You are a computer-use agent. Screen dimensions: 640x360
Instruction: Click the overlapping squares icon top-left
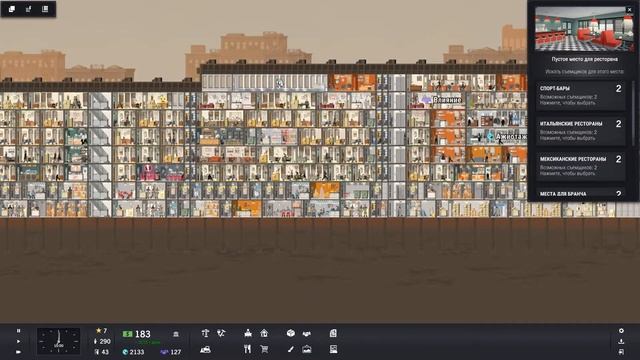tap(12, 9)
